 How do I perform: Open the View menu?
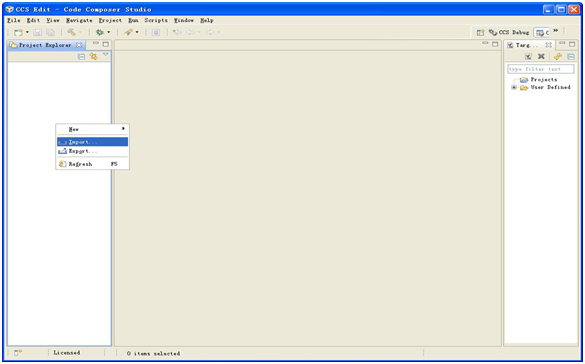pyautogui.click(x=53, y=20)
